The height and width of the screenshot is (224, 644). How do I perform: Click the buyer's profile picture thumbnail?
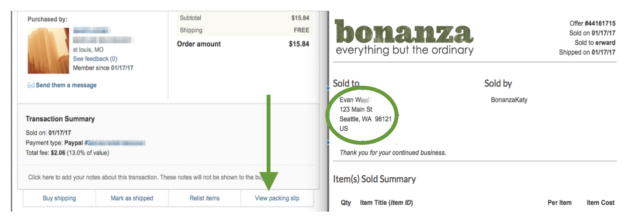point(48,51)
